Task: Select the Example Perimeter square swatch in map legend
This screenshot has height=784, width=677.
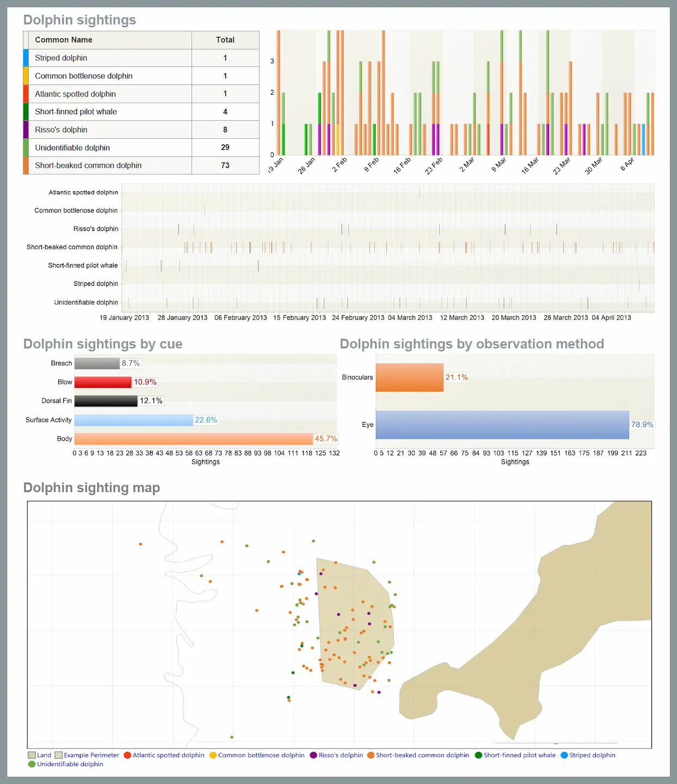Action: [x=58, y=755]
